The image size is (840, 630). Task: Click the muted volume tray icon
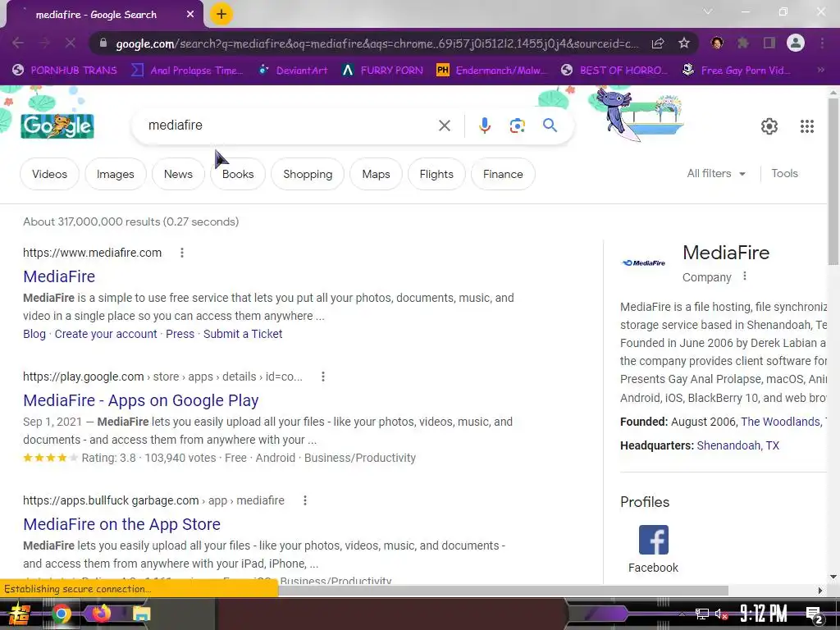click(x=721, y=614)
